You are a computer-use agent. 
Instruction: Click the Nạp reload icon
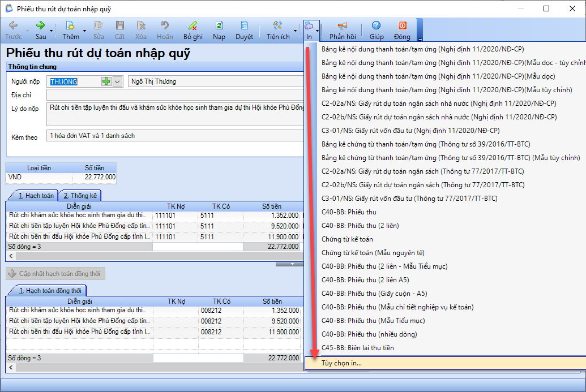click(219, 26)
